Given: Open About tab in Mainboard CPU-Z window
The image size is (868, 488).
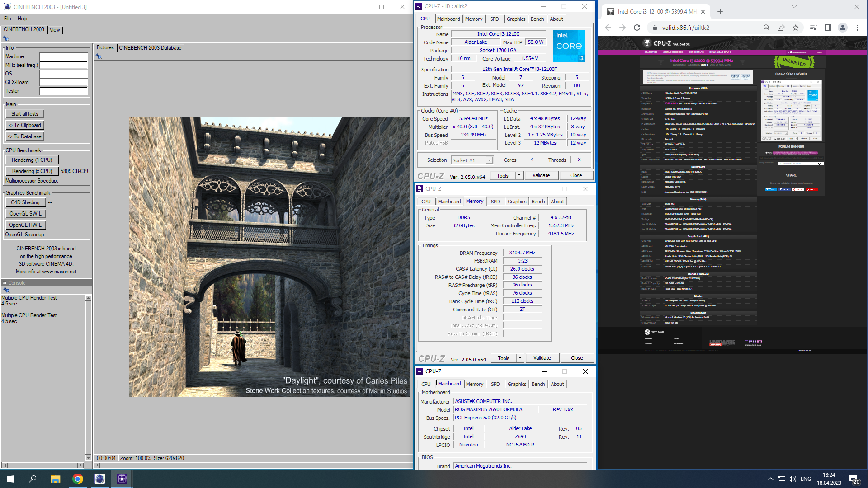Looking at the screenshot, I should coord(557,384).
